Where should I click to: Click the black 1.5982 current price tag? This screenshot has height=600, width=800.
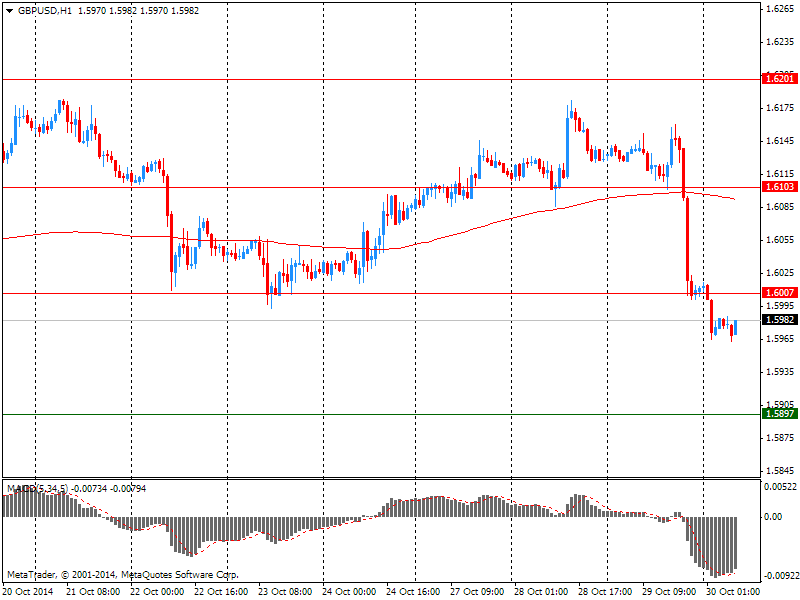pos(780,319)
